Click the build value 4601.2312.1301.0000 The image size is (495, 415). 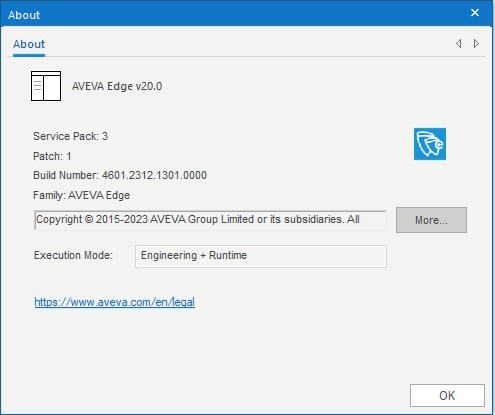point(154,175)
